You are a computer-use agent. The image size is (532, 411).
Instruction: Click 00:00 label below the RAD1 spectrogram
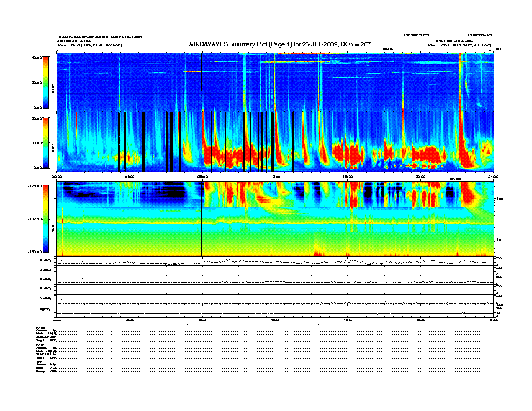[x=56, y=177]
